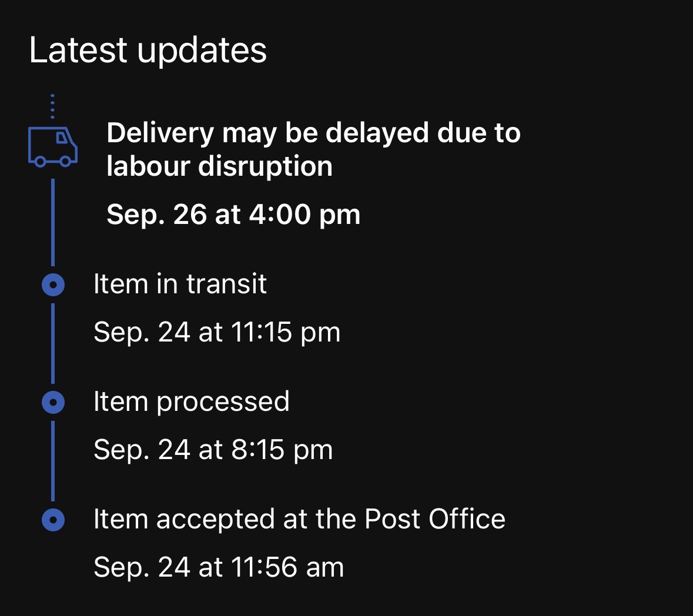Tap the words Post Office

point(434,520)
